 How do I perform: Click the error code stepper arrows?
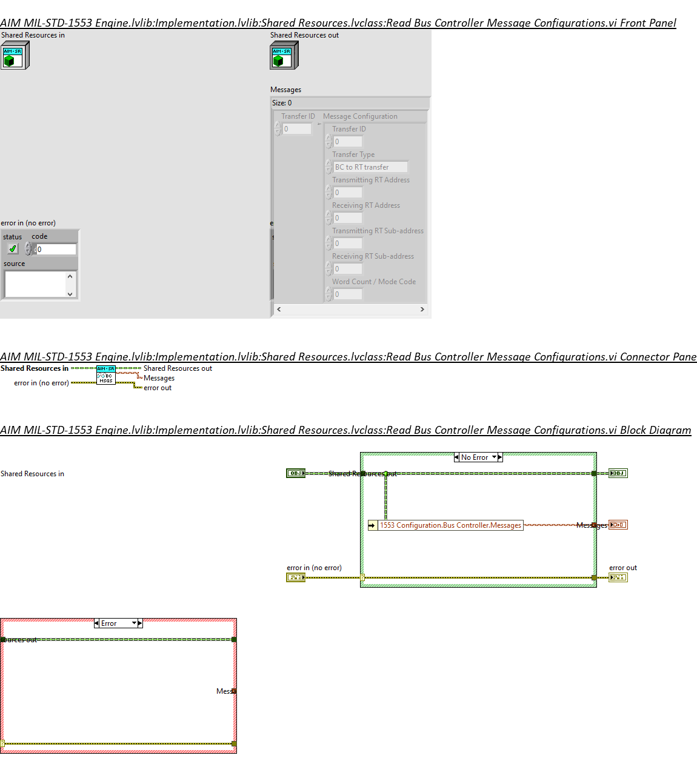coord(28,249)
